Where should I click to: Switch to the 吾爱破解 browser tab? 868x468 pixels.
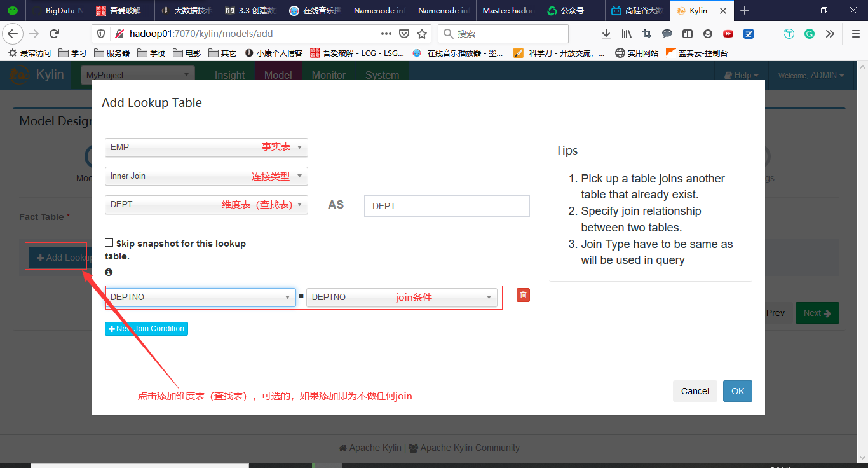[121, 10]
